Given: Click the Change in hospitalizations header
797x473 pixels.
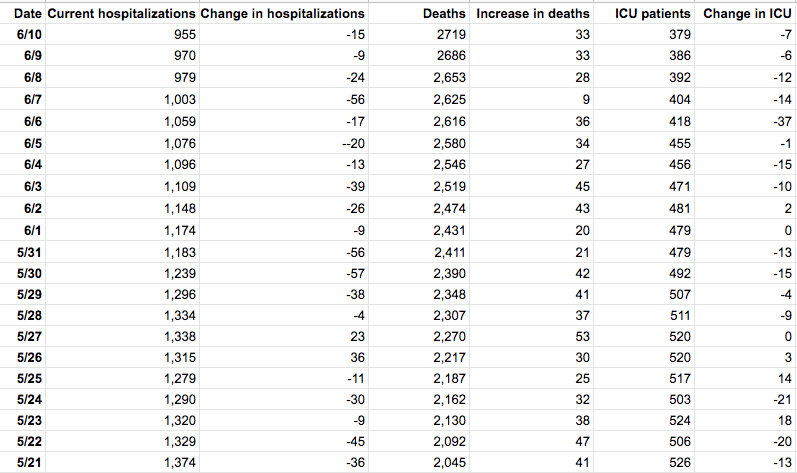Looking at the screenshot, I should pyautogui.click(x=283, y=14).
